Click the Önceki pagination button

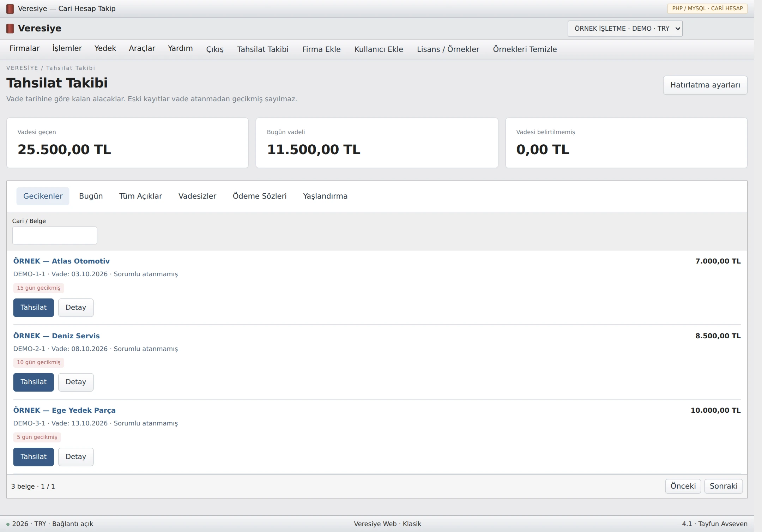pos(683,486)
